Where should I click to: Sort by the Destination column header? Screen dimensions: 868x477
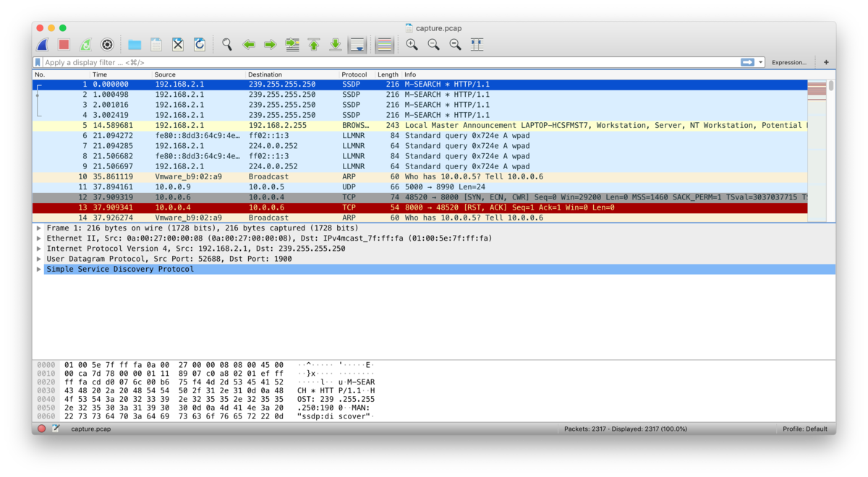tap(293, 74)
